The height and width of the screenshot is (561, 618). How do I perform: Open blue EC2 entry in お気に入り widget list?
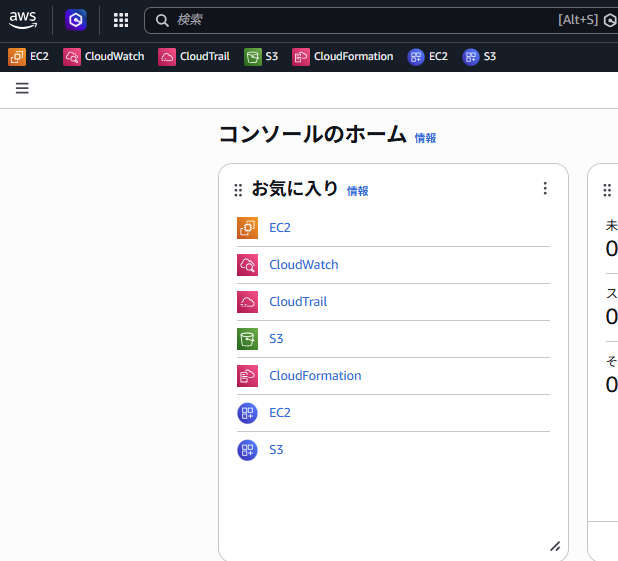280,413
